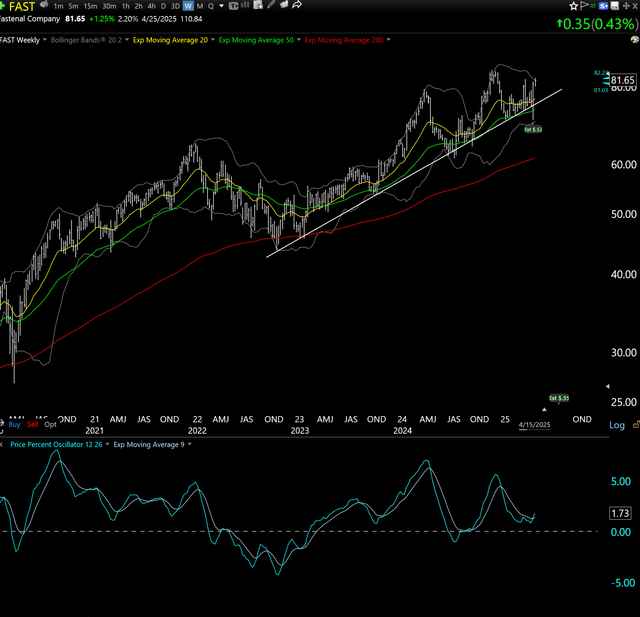Click the RT real-time indicator
This screenshot has width=640, height=617.
click(x=593, y=6)
